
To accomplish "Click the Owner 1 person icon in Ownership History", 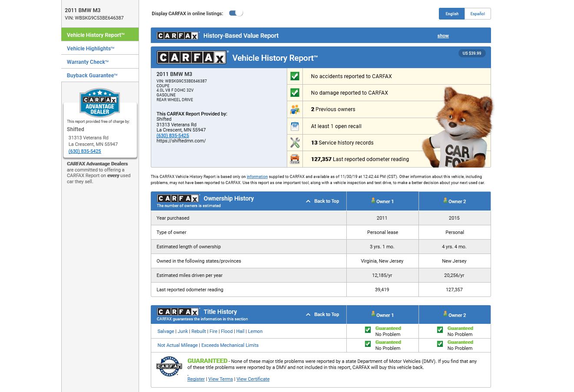I will (373, 201).
